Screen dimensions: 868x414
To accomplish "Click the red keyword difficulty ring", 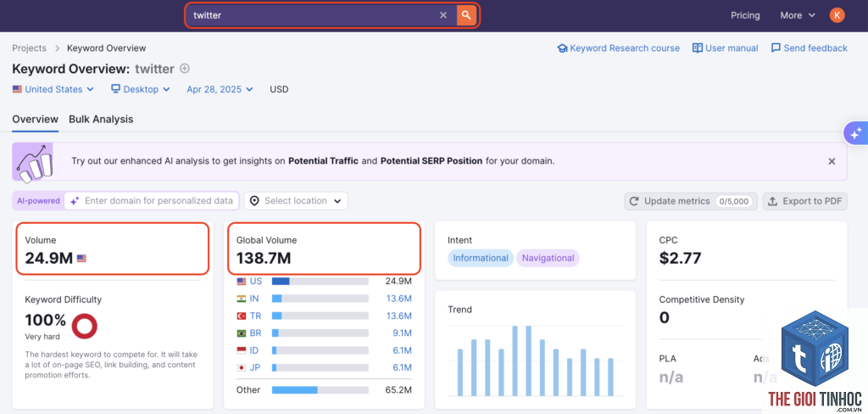I will (85, 326).
